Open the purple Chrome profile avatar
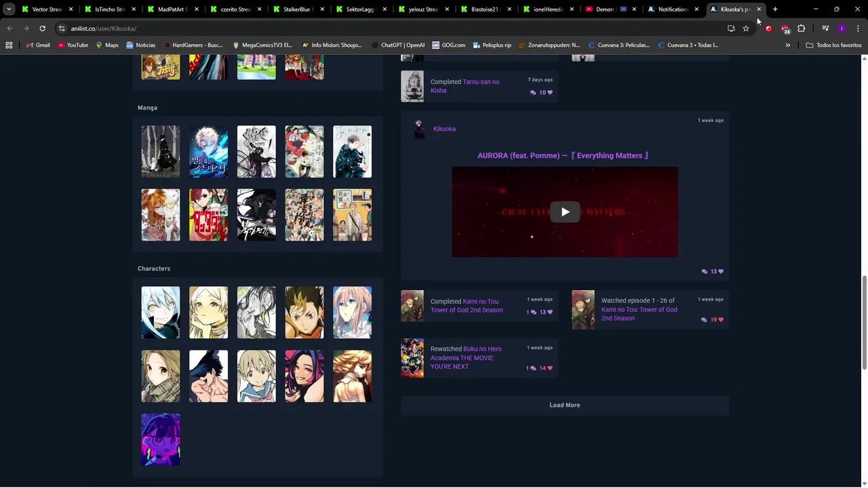This screenshot has height=488, width=868. point(842,28)
